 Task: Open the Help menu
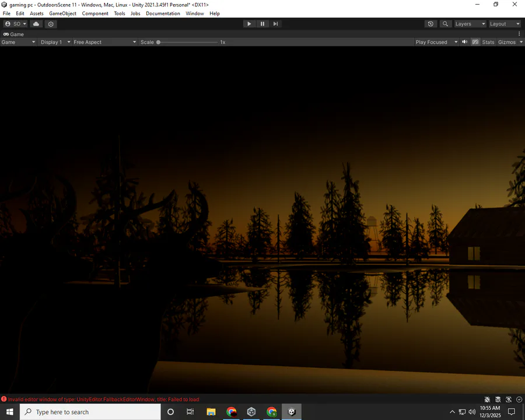click(215, 13)
